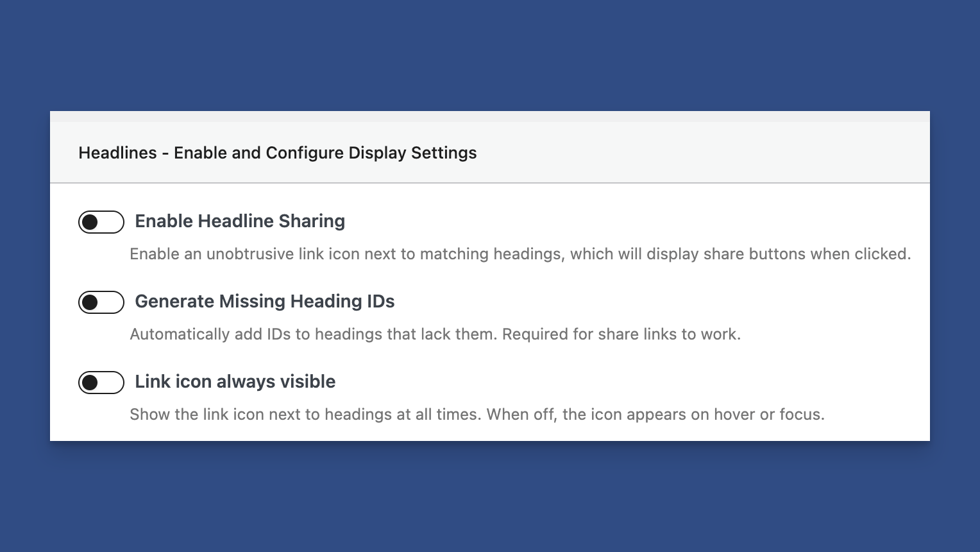
Task: Click the word "Headlines" in the section title
Action: 117,153
